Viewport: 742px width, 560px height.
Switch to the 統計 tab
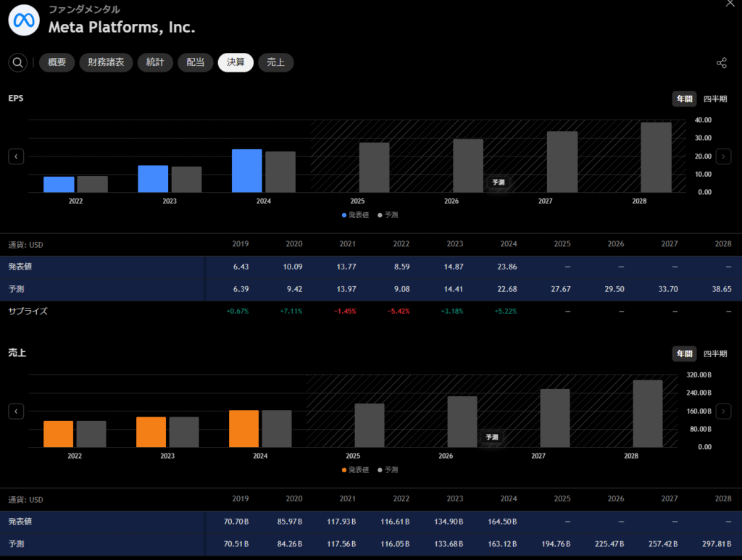pyautogui.click(x=155, y=62)
